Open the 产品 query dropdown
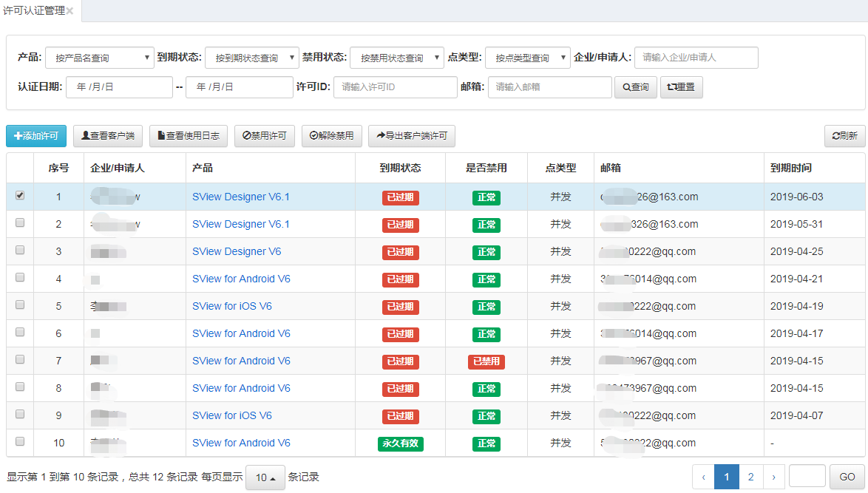868x493 pixels. (x=100, y=58)
